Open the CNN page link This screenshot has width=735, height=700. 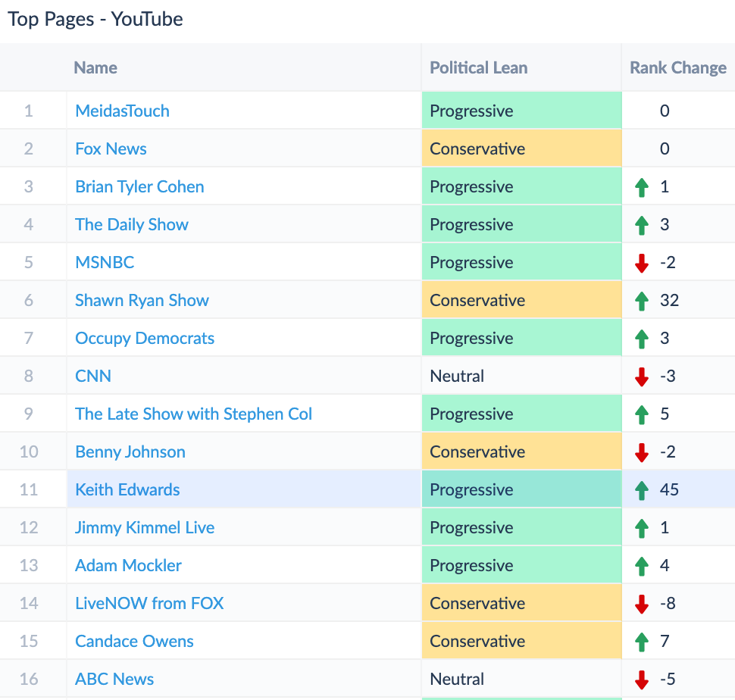[93, 377]
